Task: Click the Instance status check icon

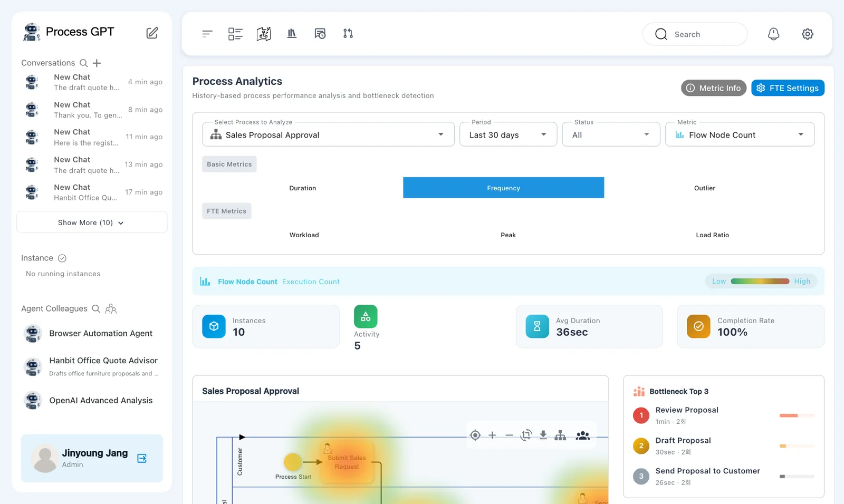Action: [x=62, y=258]
